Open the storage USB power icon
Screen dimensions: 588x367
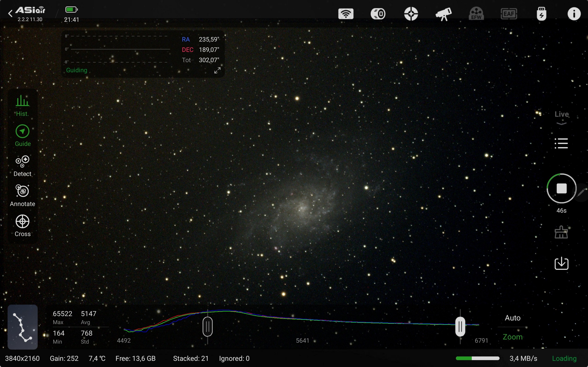(x=541, y=14)
